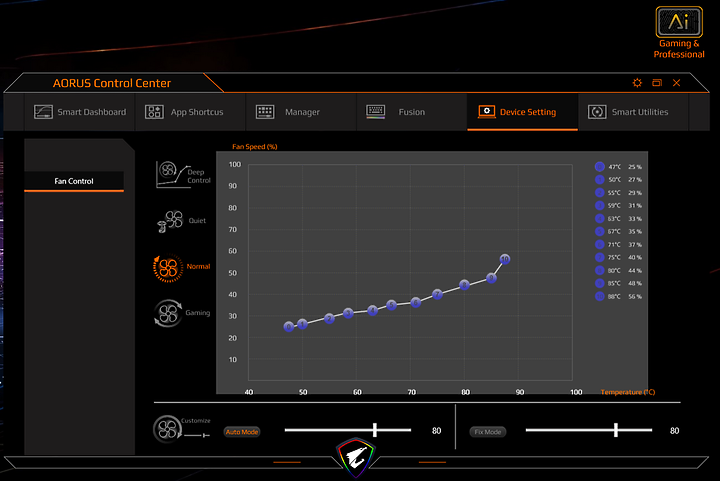This screenshot has height=481, width=720.
Task: Click the AORUS Control Center title
Action: click(112, 83)
